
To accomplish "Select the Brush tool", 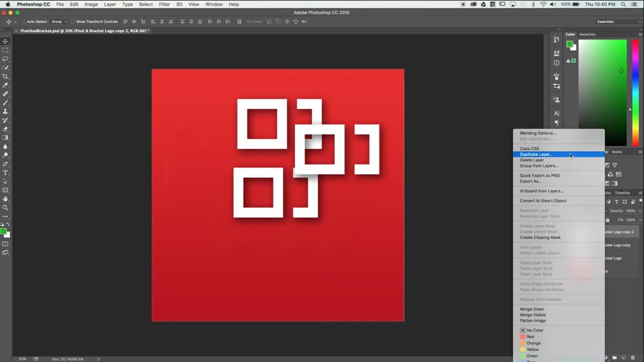I will pos(5,102).
